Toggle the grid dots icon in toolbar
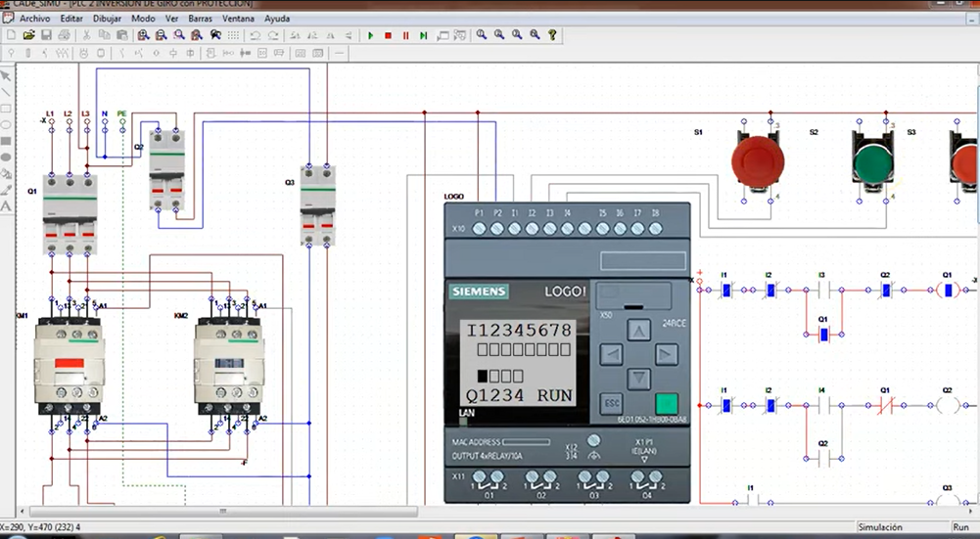The height and width of the screenshot is (539, 980). 233,35
